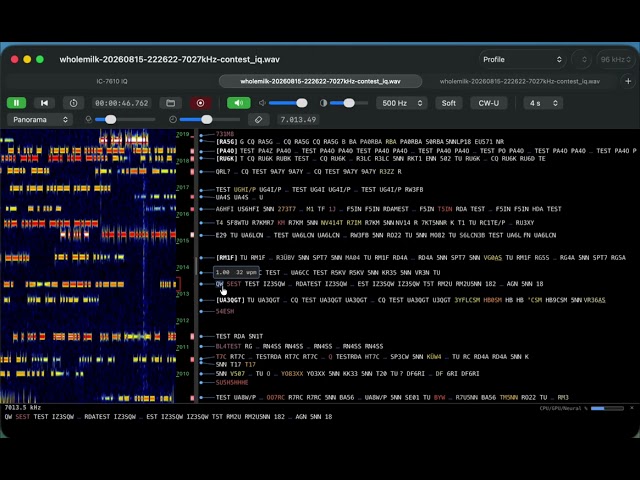Click the volume speaker icon
The image size is (640, 480).
262,103
